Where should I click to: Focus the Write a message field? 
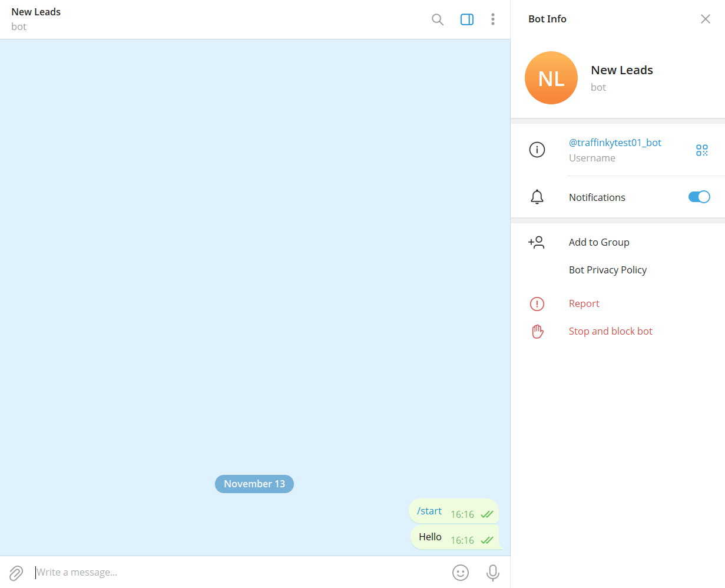coord(236,573)
